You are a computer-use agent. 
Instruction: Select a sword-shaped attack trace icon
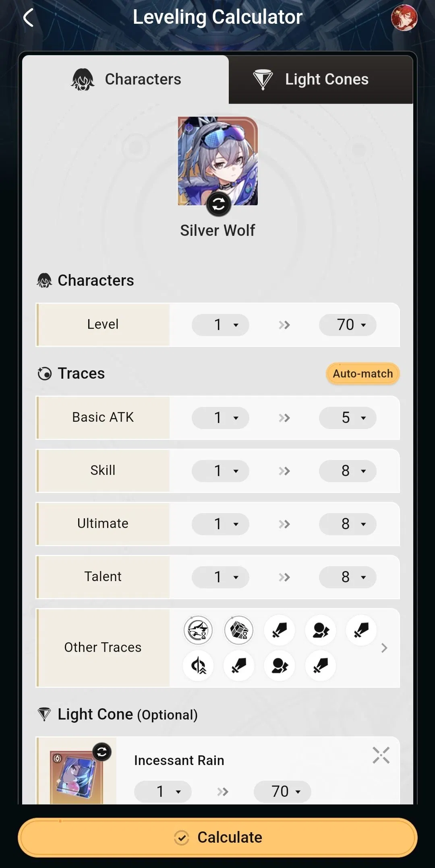(x=279, y=631)
